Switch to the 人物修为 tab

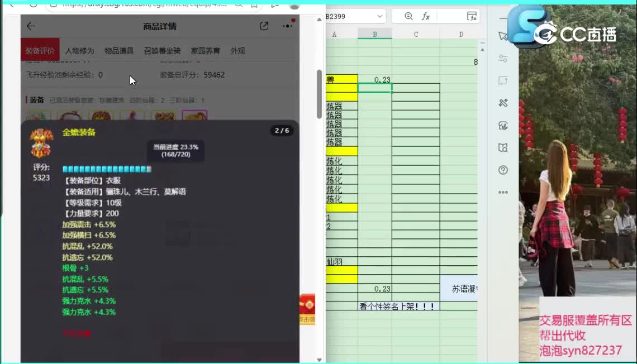point(79,51)
